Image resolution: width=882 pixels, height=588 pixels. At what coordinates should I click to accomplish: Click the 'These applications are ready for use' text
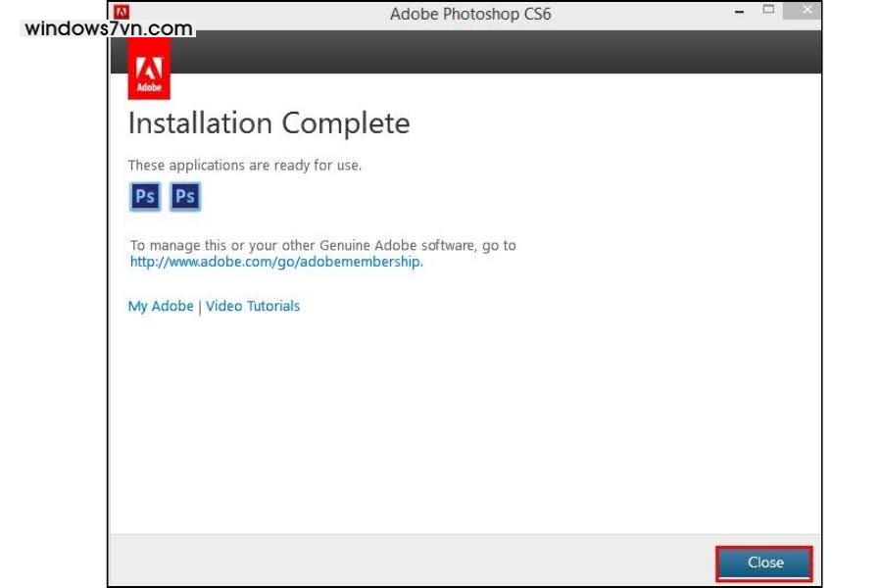coord(245,165)
